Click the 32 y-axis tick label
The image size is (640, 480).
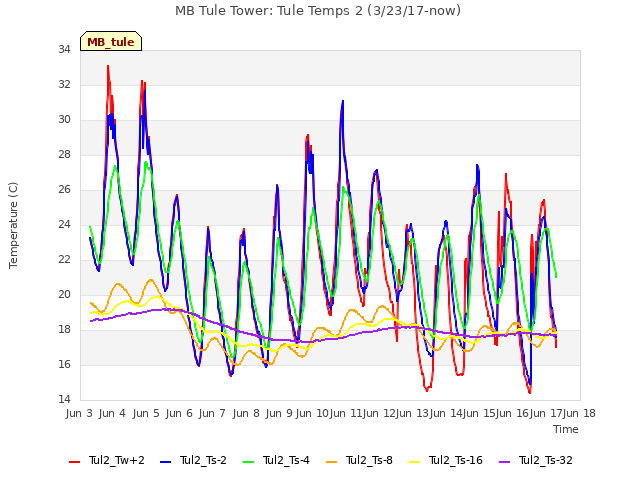click(64, 84)
